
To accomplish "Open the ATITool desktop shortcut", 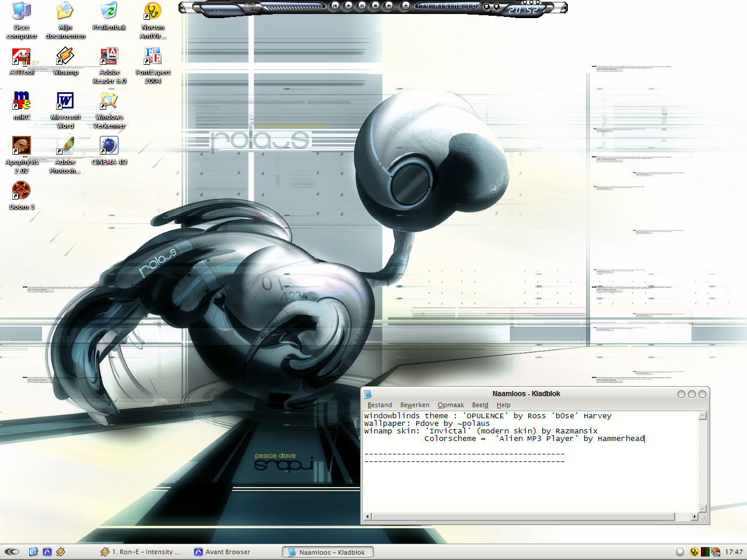I will click(22, 61).
